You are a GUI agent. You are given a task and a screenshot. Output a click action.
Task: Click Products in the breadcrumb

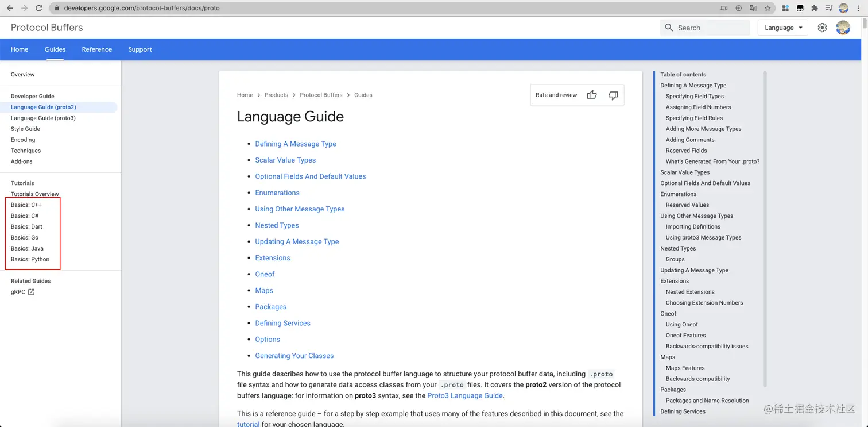pyautogui.click(x=276, y=95)
